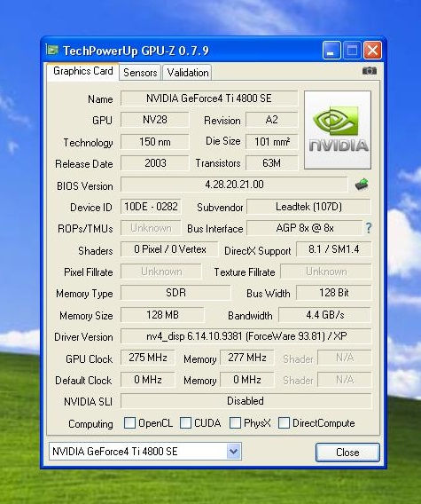
Task: Select the Graphics Card tab
Action: tap(82, 71)
